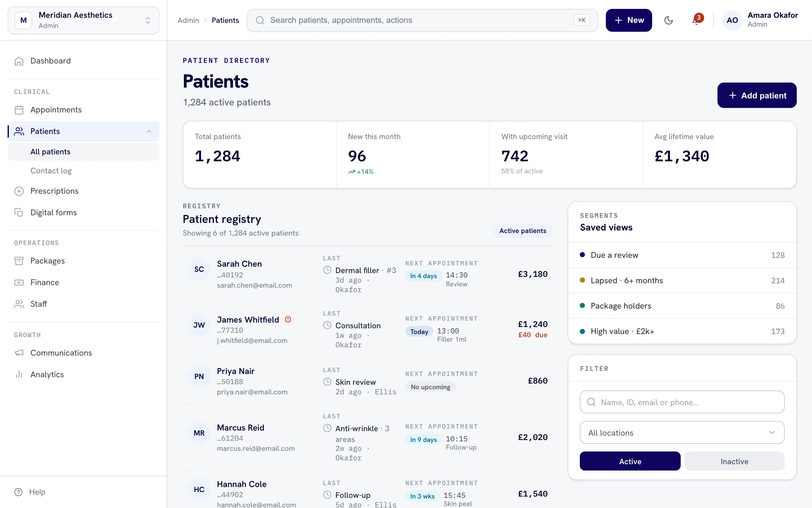Click the hannah.cole@email.com address
Screen dimensions: 812x508
pyautogui.click(x=256, y=505)
